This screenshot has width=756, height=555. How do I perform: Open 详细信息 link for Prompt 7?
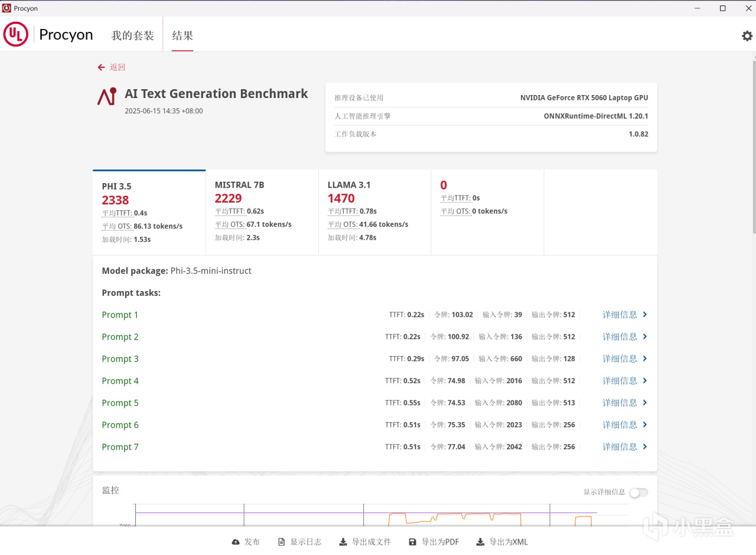620,447
